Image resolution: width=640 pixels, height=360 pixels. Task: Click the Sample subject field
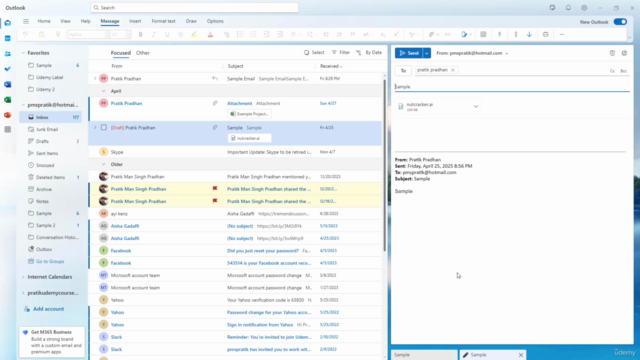[x=511, y=87]
